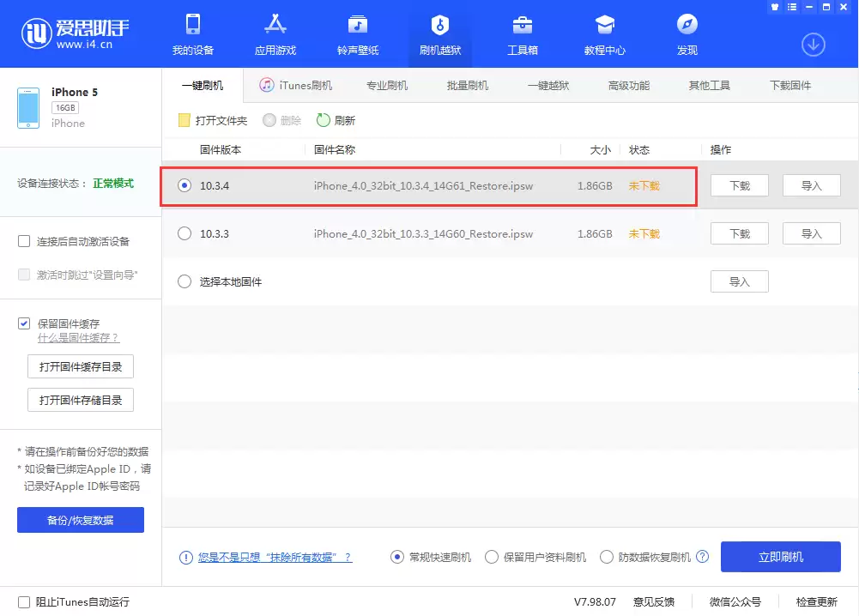Open 什么是固件缓存 link

(x=78, y=338)
